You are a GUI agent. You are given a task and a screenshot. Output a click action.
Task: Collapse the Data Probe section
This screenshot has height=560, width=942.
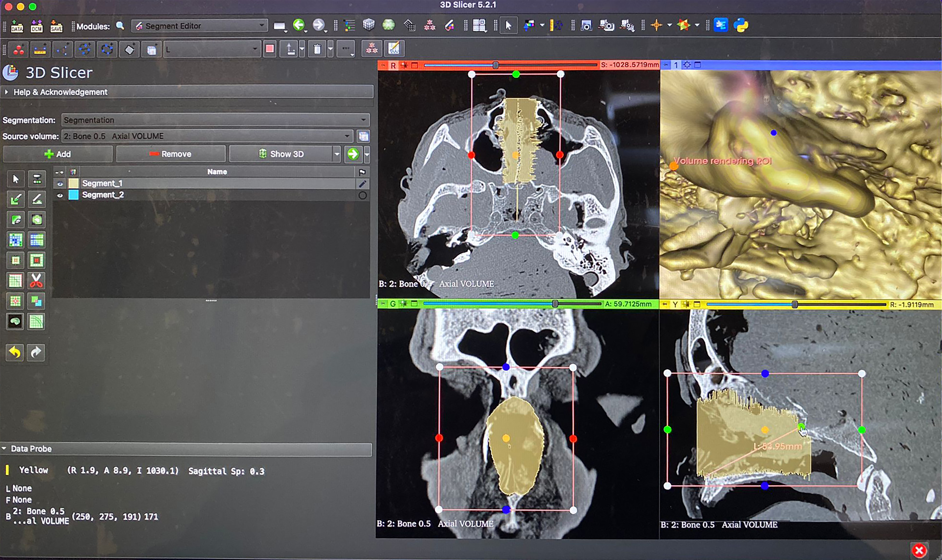[x=187, y=449]
